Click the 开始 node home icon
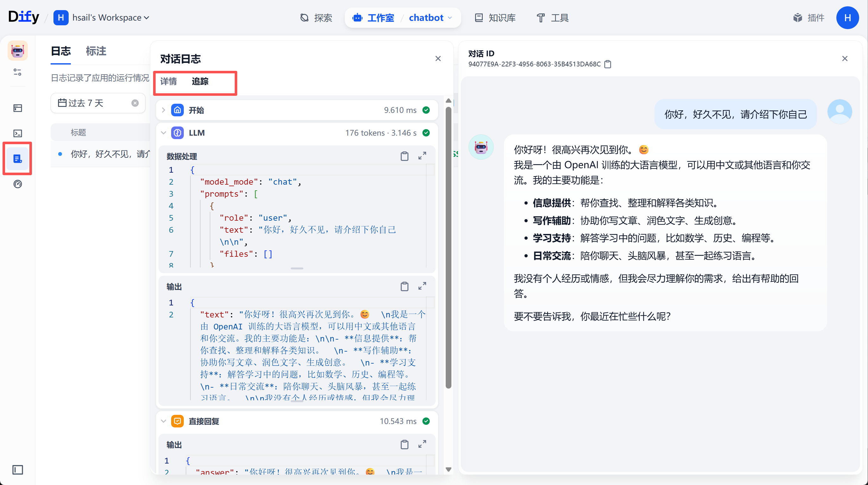Image resolution: width=868 pixels, height=485 pixels. (177, 110)
